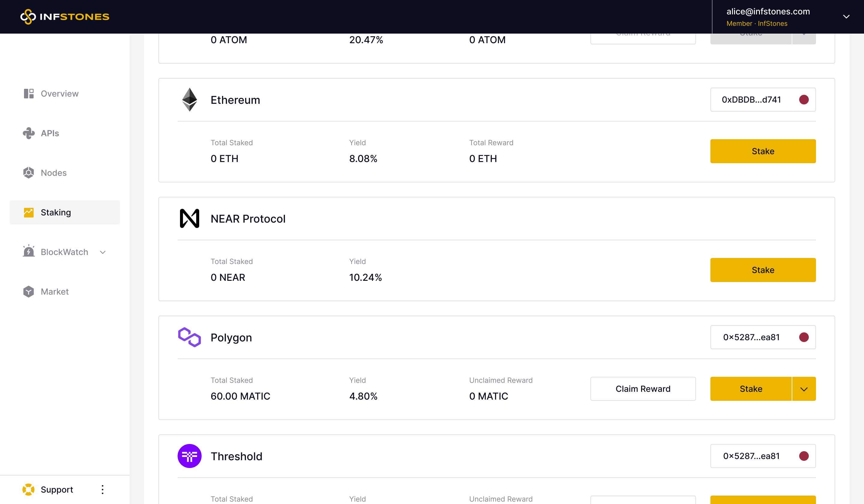Stake on Polygon
864x504 pixels.
coord(751,389)
